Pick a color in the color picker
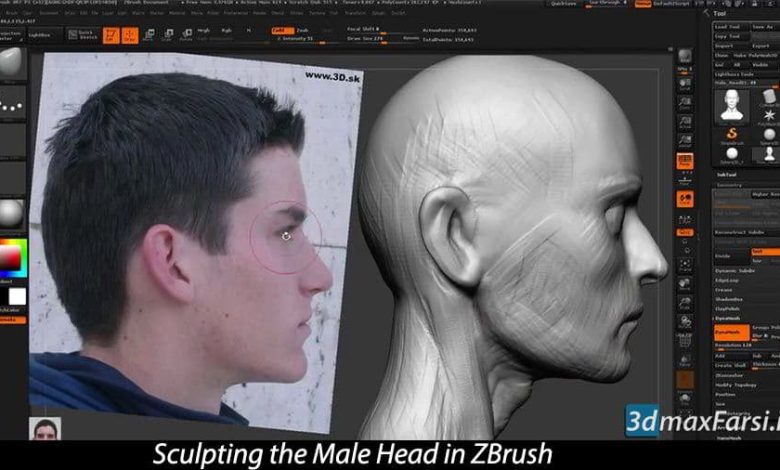The width and height of the screenshot is (780, 470). coord(12,258)
